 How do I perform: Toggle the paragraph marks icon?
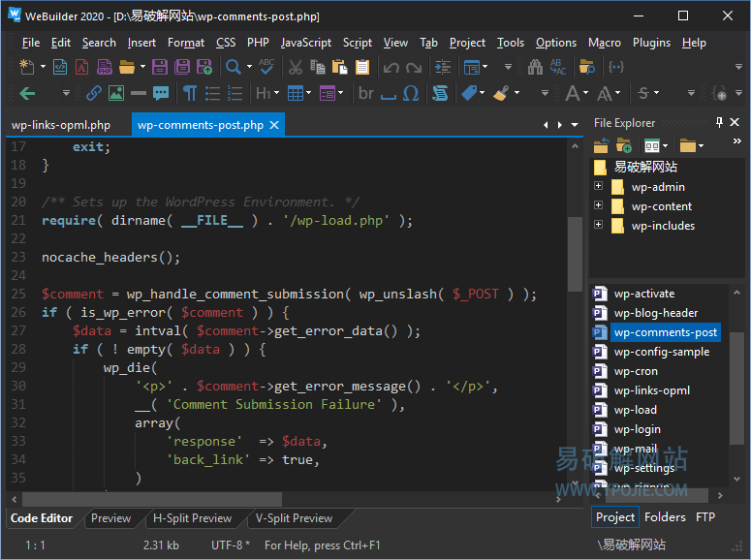pos(190,94)
